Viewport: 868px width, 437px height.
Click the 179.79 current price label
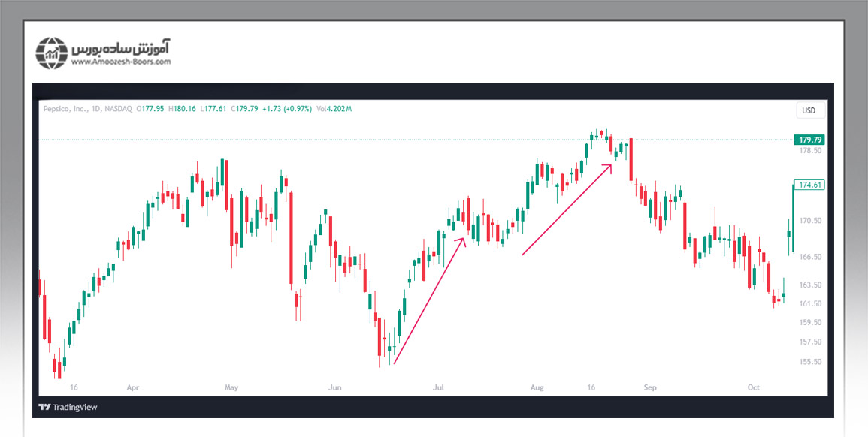click(x=810, y=140)
